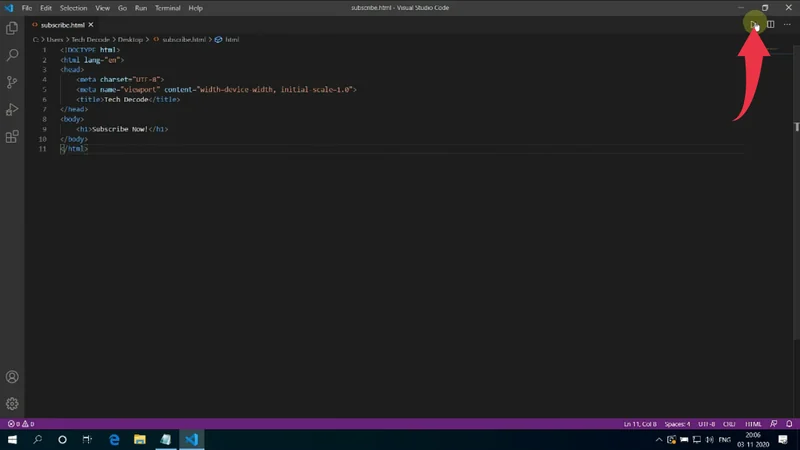Open the Terminal menu
This screenshot has width=800, height=450.
click(x=167, y=8)
